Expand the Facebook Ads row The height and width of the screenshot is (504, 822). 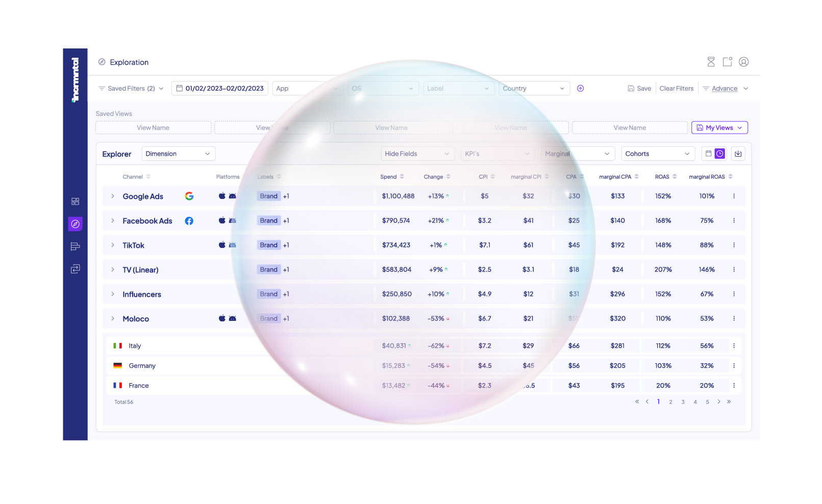click(113, 221)
